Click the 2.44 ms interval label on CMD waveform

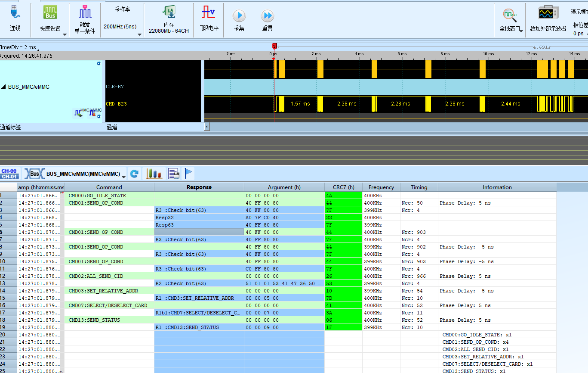point(511,104)
